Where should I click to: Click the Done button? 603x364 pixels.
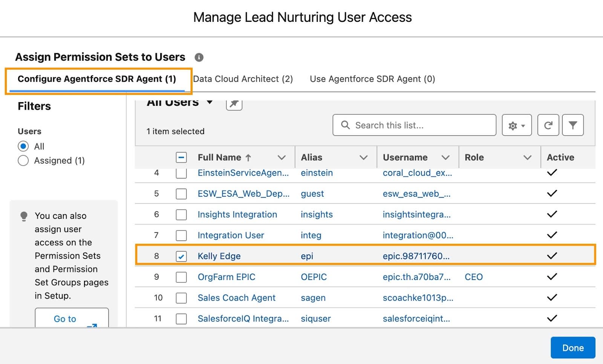572,347
